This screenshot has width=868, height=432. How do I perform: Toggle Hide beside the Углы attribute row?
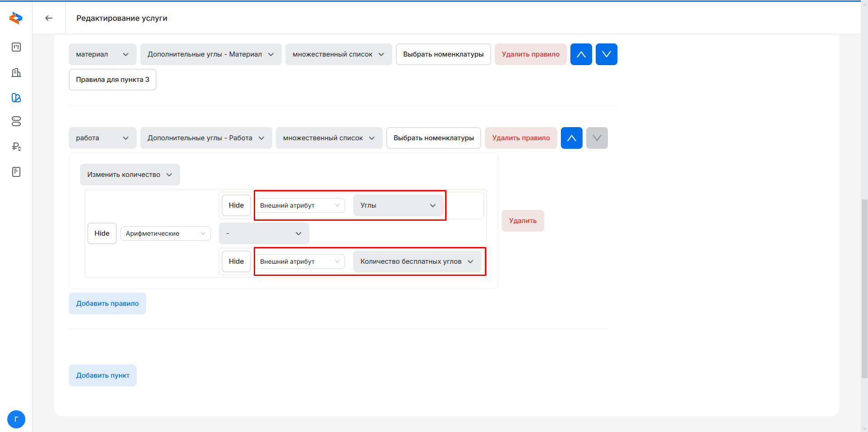(236, 205)
